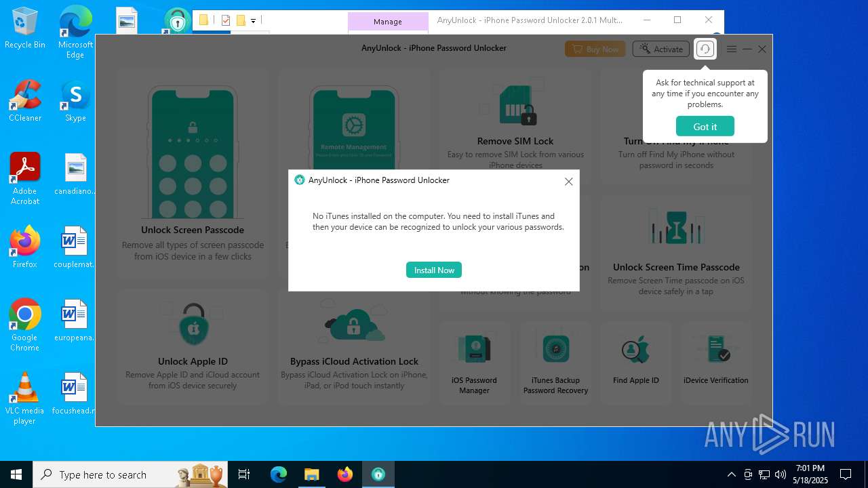Select the focushead Word document on desktop
The image size is (868, 488).
tap(75, 394)
